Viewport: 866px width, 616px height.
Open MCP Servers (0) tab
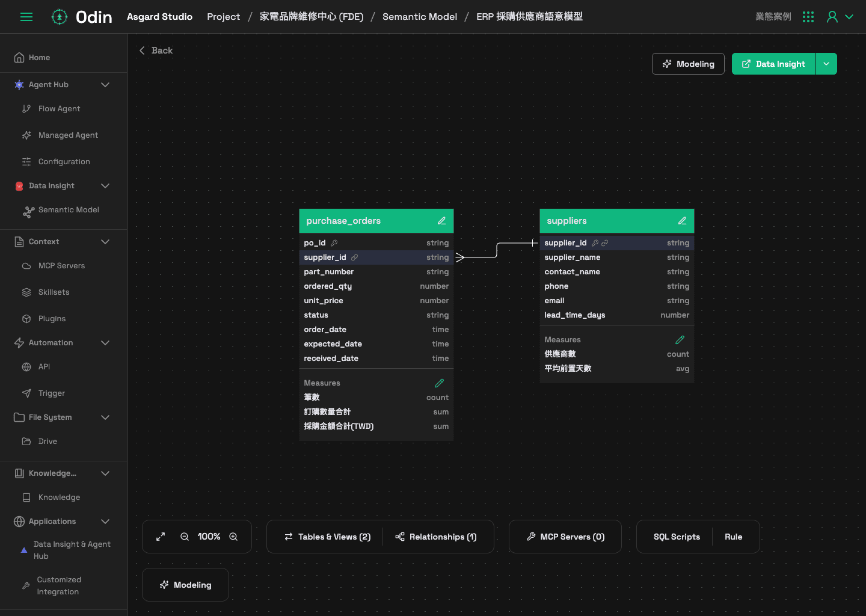pyautogui.click(x=565, y=537)
